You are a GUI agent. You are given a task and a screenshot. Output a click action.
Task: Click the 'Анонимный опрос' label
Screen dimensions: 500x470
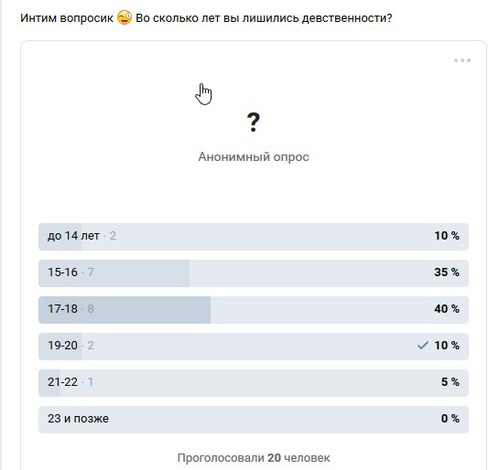254,157
